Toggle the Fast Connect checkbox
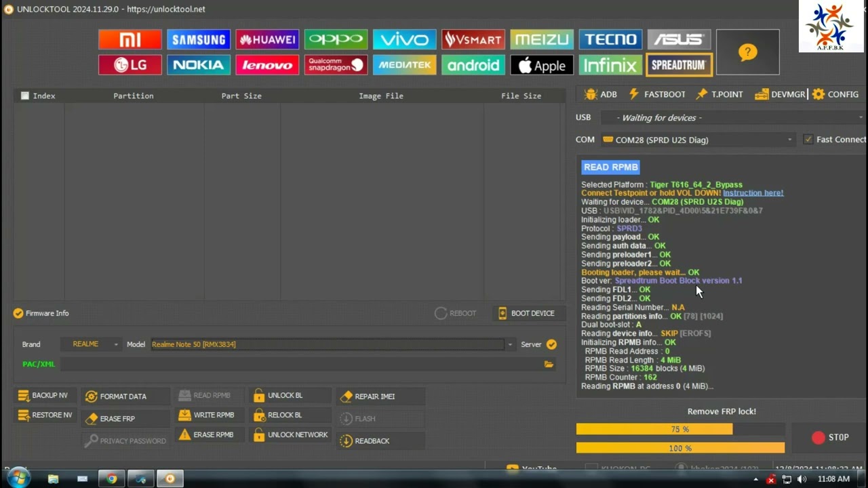The image size is (868, 488). (x=808, y=140)
